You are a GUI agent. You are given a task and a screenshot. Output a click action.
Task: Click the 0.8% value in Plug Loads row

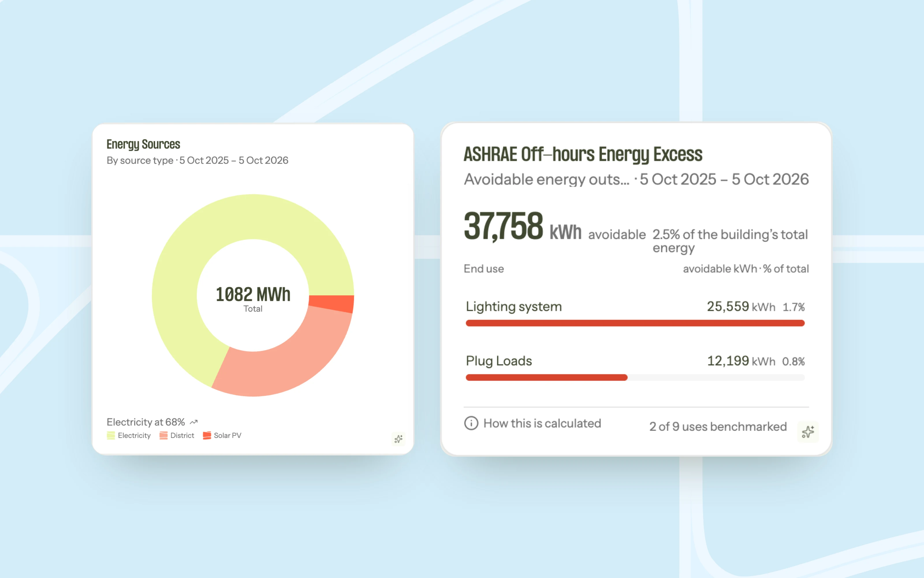click(793, 361)
